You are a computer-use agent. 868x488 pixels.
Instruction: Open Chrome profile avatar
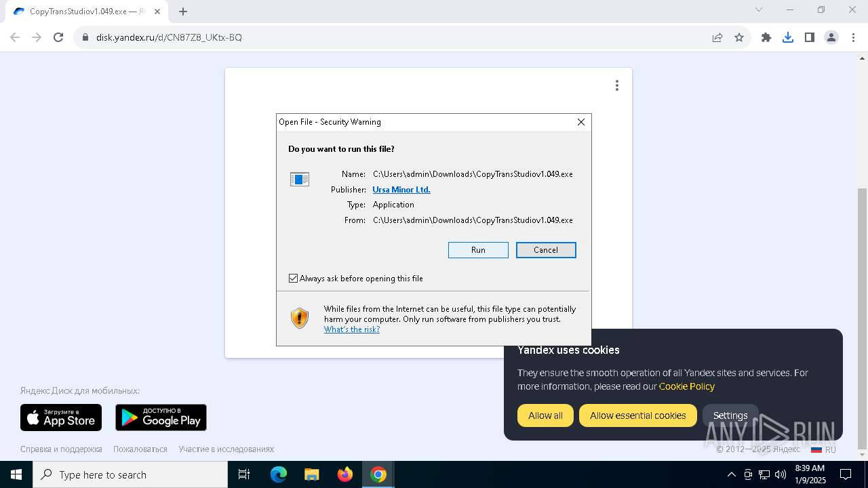pos(831,37)
